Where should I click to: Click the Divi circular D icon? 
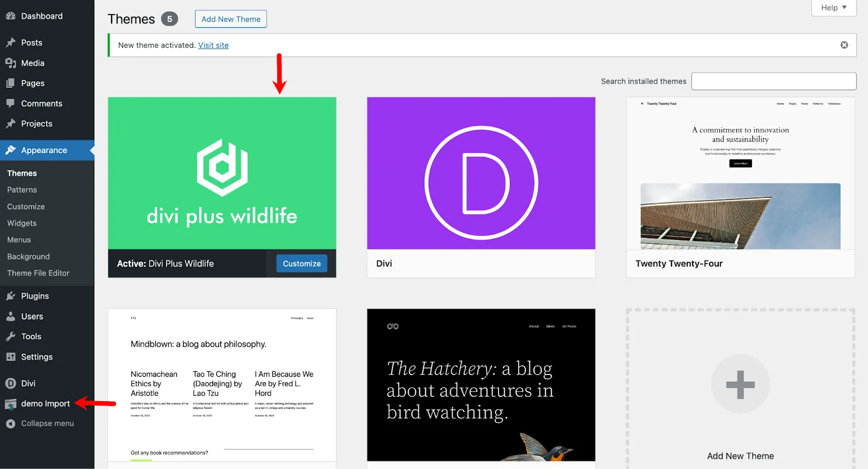[11, 383]
